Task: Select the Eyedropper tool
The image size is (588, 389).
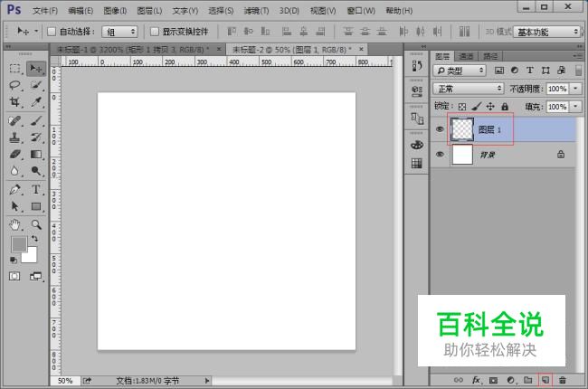Action: [36, 101]
